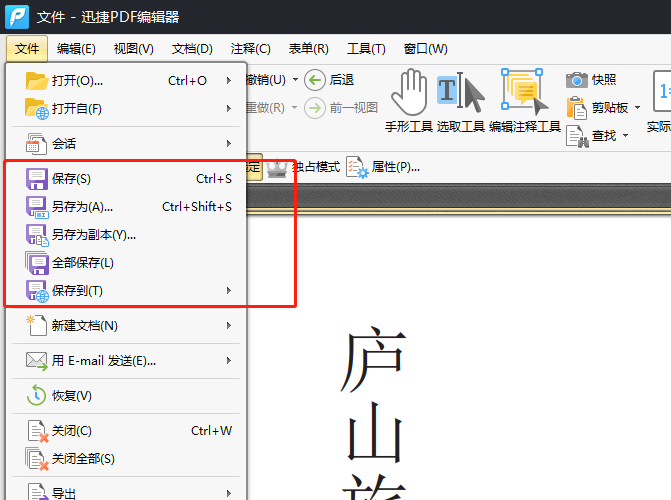Viewport: 671px width, 500px height.
Task: Open the 编辑(E) menu
Action: (x=76, y=49)
